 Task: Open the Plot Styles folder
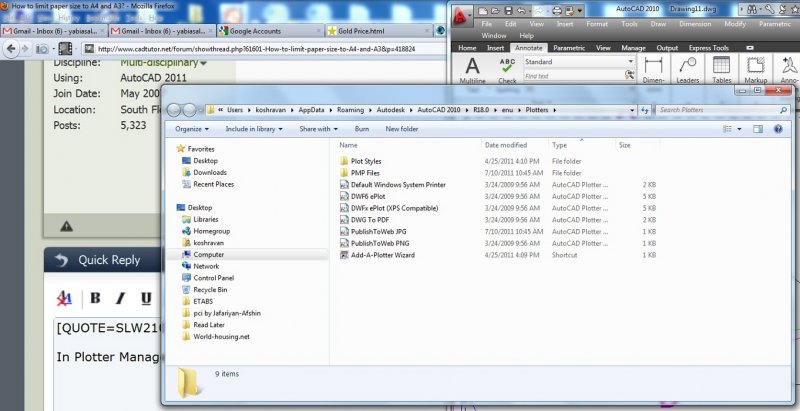point(366,161)
